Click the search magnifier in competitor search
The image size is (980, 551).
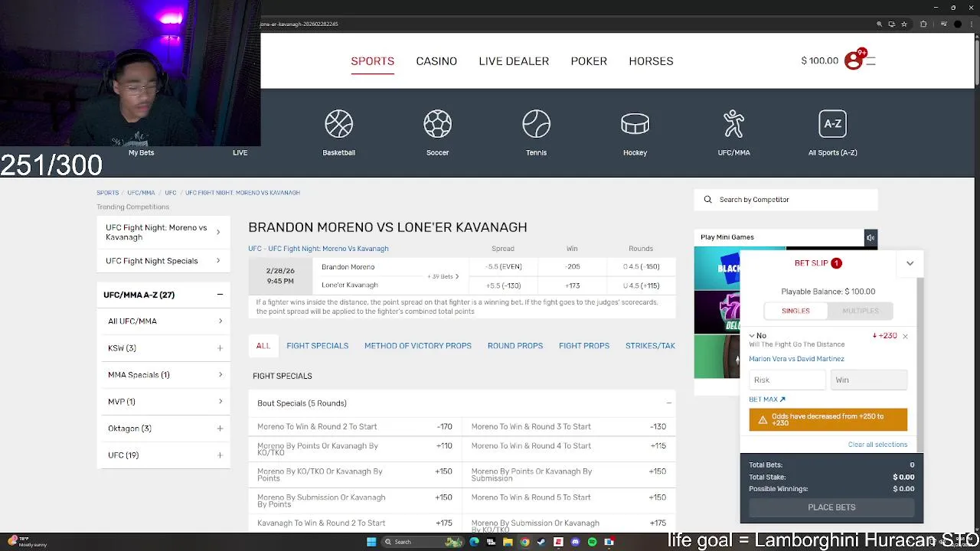[708, 200]
